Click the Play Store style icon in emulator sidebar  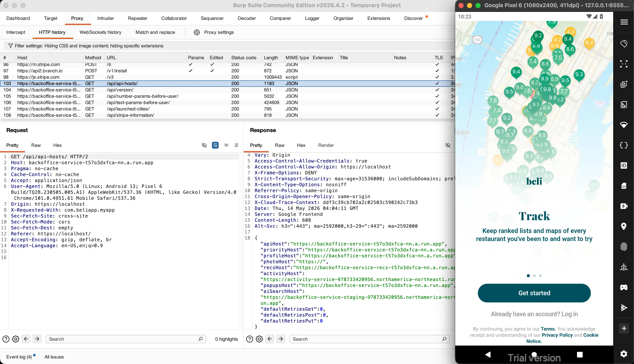pyautogui.click(x=624, y=308)
